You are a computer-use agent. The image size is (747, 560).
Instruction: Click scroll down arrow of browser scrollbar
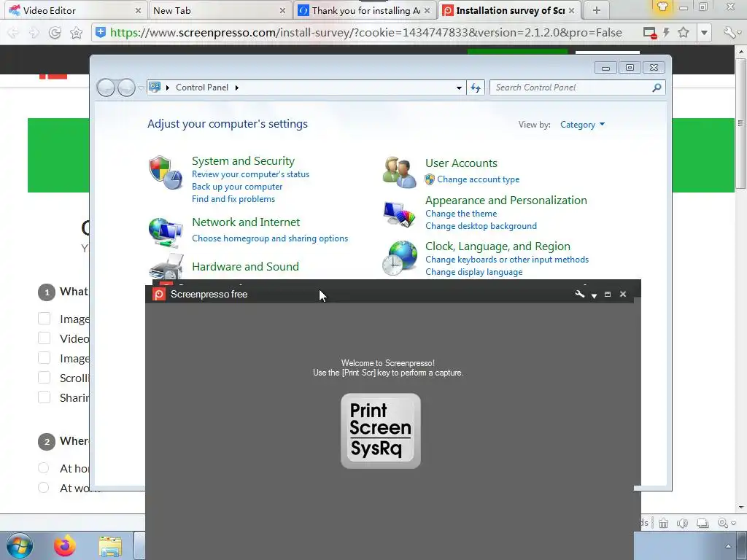click(x=740, y=507)
